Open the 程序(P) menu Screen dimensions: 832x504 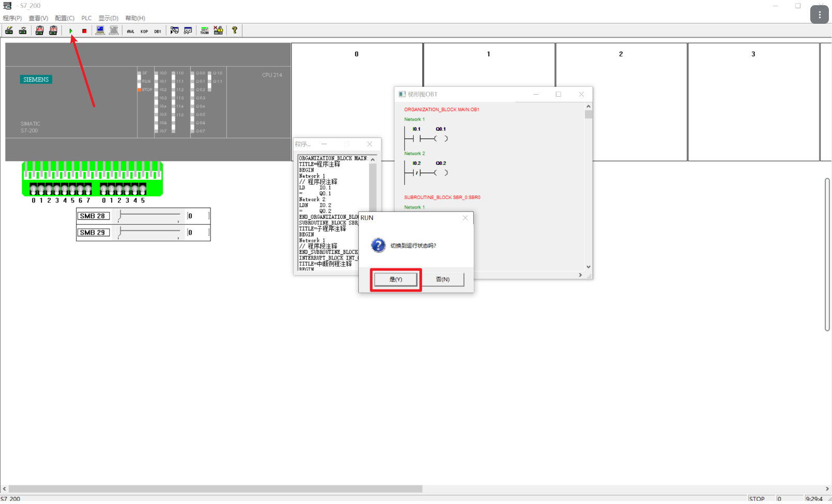coord(12,18)
